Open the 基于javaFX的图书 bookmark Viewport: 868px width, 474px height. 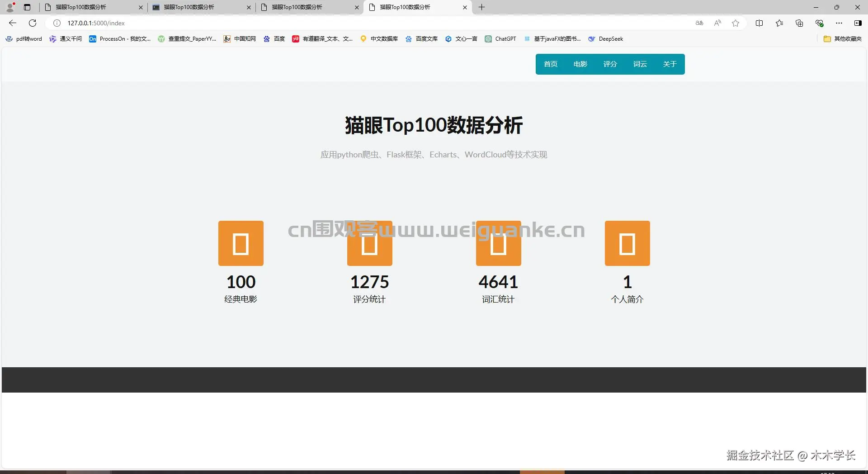coord(552,39)
